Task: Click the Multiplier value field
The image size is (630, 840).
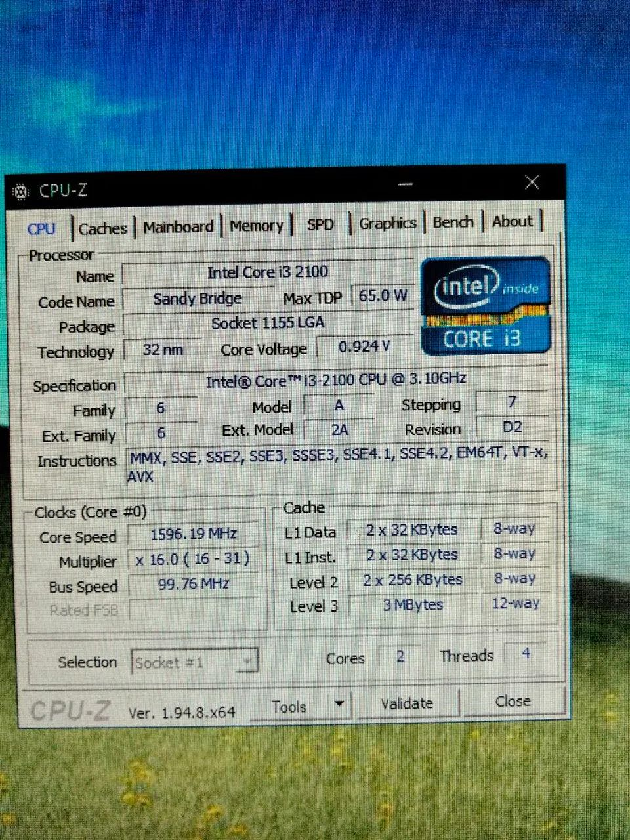Action: point(193,558)
